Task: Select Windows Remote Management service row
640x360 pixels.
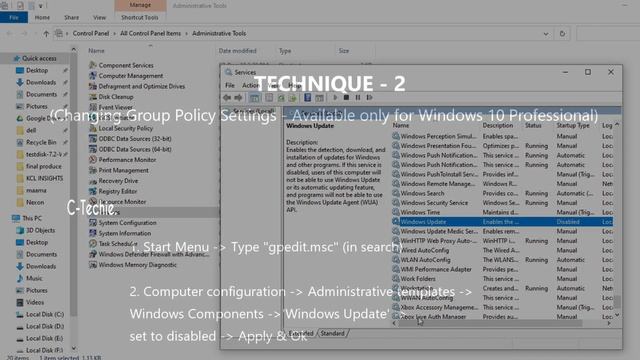Action: point(502,184)
